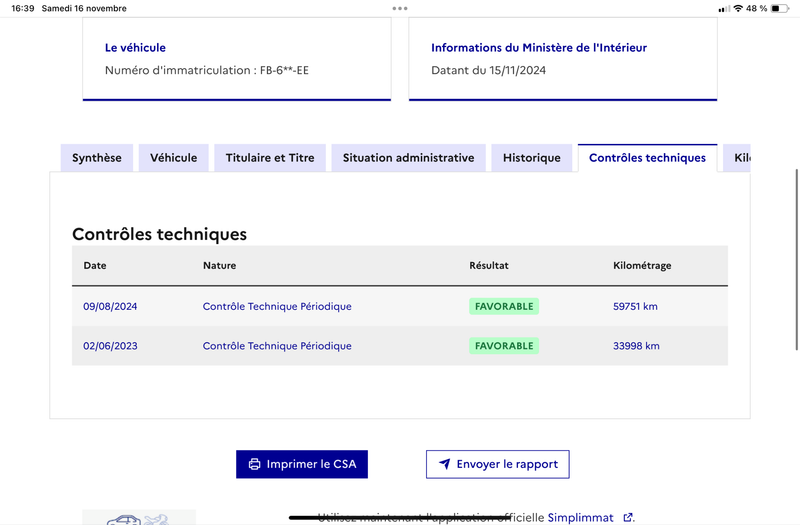Tap the Wi-Fi icon in status bar

coord(738,8)
